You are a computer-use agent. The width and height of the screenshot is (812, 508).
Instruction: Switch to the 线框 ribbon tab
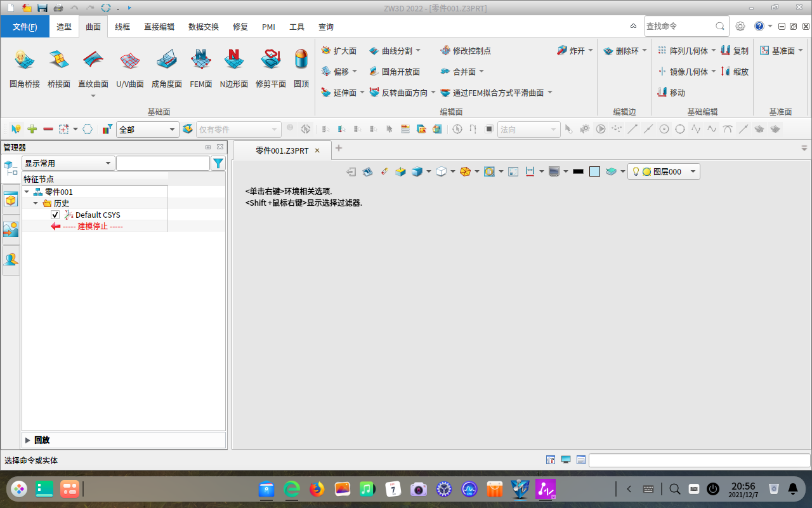click(122, 27)
